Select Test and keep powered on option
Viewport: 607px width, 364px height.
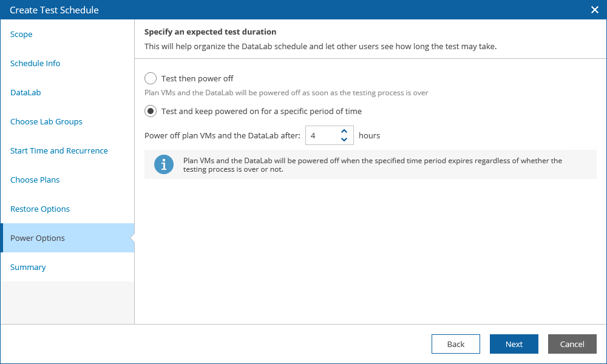click(151, 111)
